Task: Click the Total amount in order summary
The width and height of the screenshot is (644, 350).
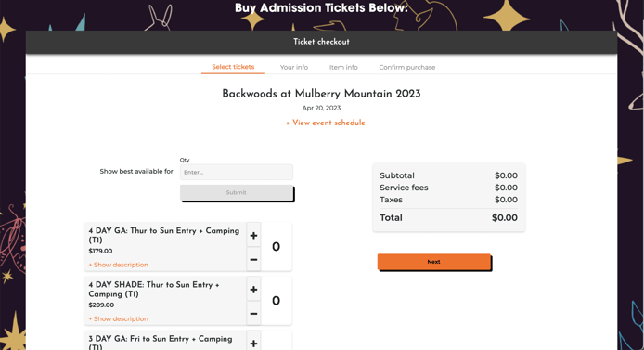Action: click(505, 218)
